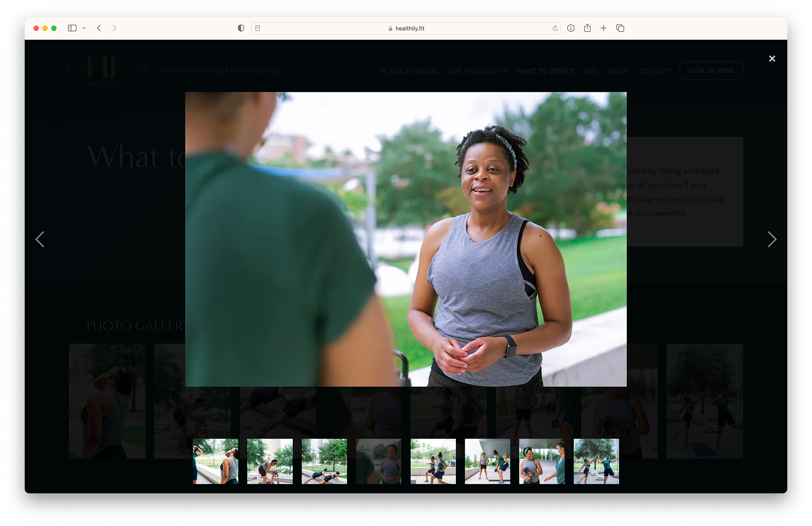Reload the healthily.fit page

pos(555,28)
